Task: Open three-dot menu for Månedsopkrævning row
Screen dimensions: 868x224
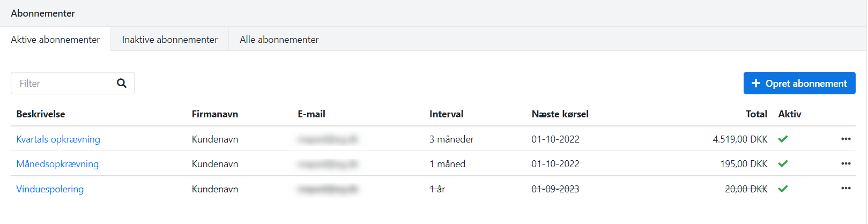Action: coord(845,163)
